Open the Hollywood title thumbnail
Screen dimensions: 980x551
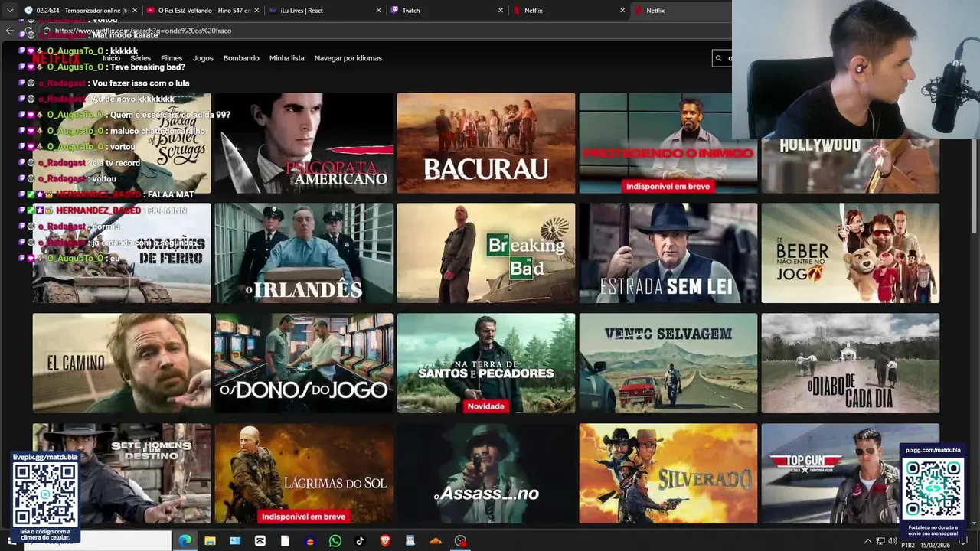pos(851,166)
